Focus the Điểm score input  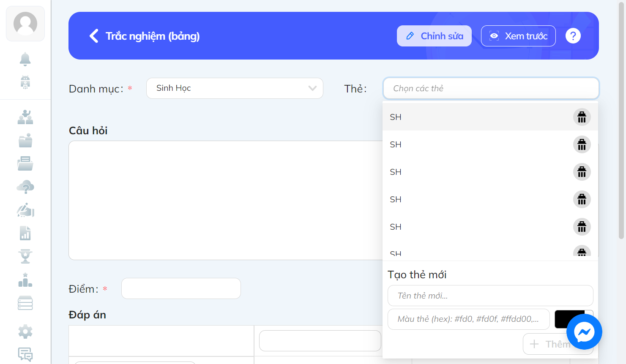pos(181,288)
